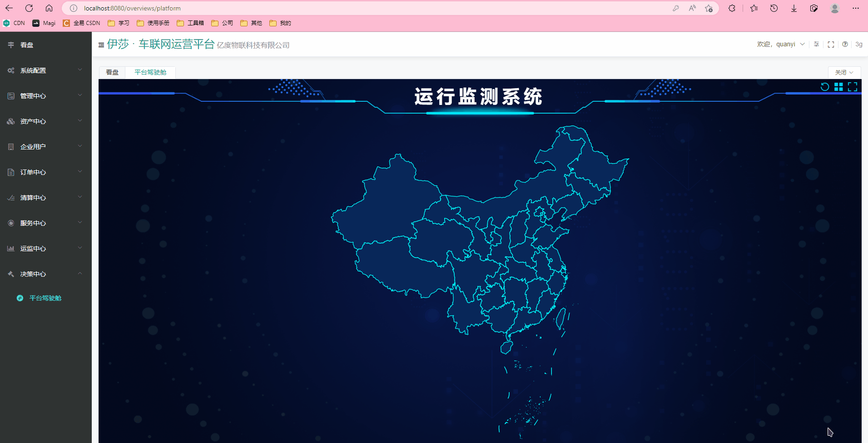Screen dimensions: 868x443
Task: Open the help question mark icon
Action: coord(845,45)
